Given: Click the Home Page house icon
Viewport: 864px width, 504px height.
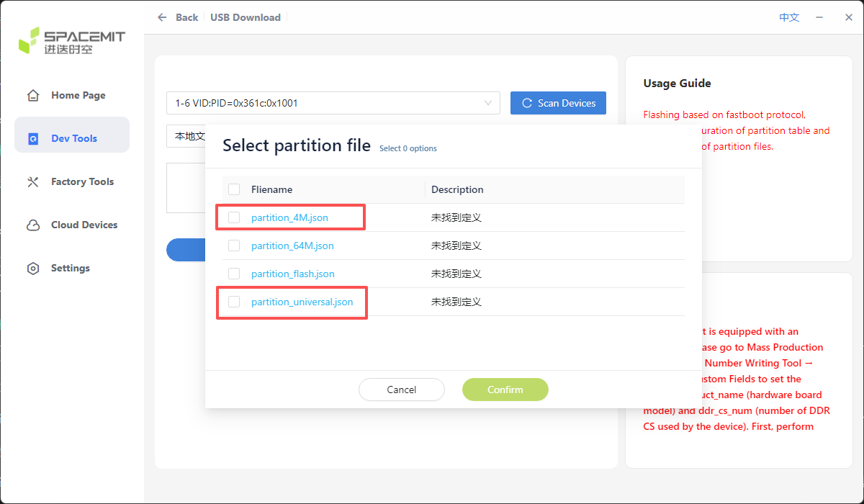Looking at the screenshot, I should coord(33,95).
